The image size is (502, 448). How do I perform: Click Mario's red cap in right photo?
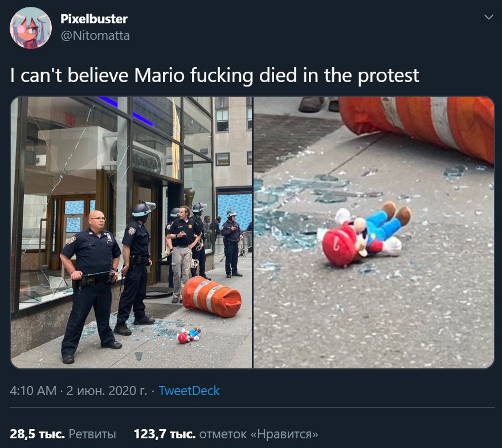(x=340, y=244)
